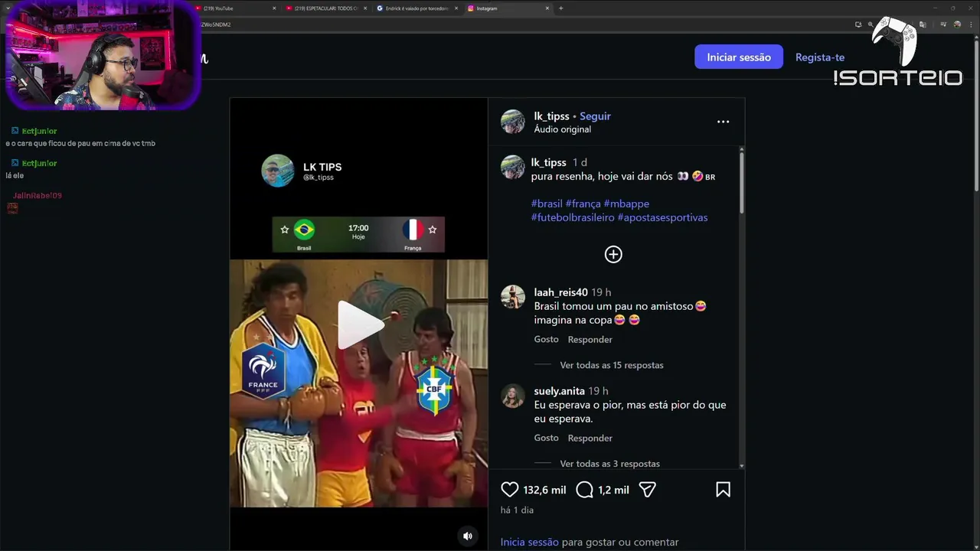Click suely.anita's profile avatar
980x551 pixels.
click(513, 396)
